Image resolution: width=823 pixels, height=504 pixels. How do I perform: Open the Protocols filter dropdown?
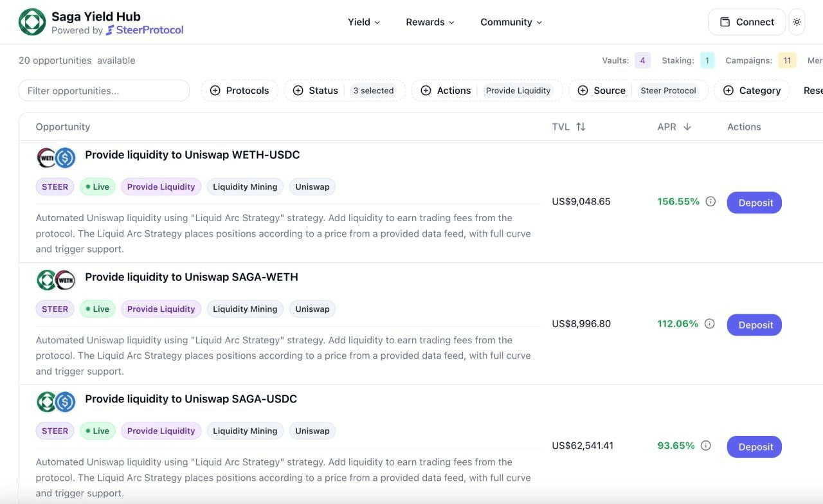click(x=239, y=91)
